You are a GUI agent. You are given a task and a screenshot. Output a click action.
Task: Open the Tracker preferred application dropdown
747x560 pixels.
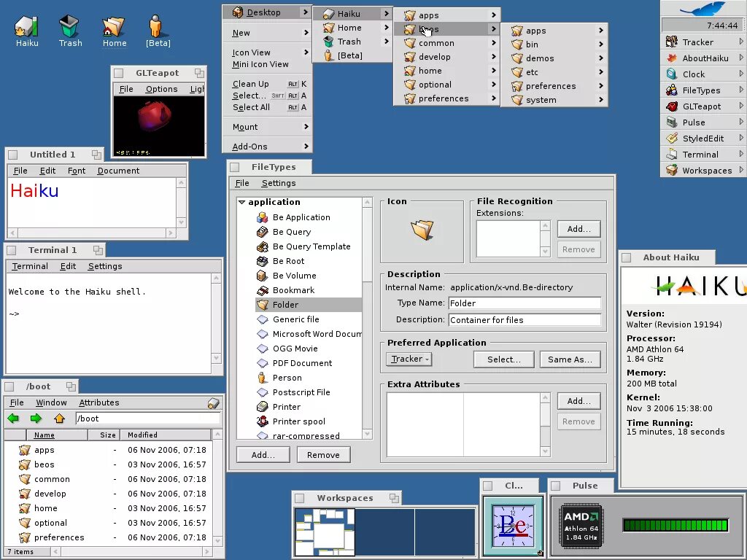[409, 359]
